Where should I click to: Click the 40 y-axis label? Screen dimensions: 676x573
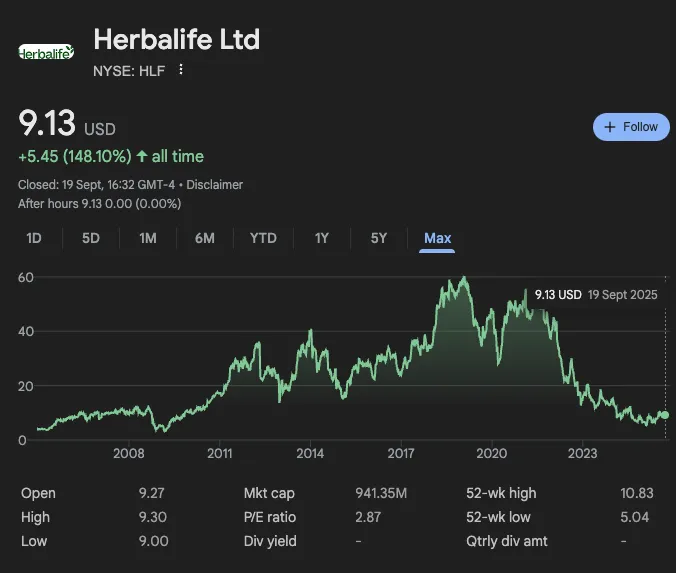pos(26,332)
